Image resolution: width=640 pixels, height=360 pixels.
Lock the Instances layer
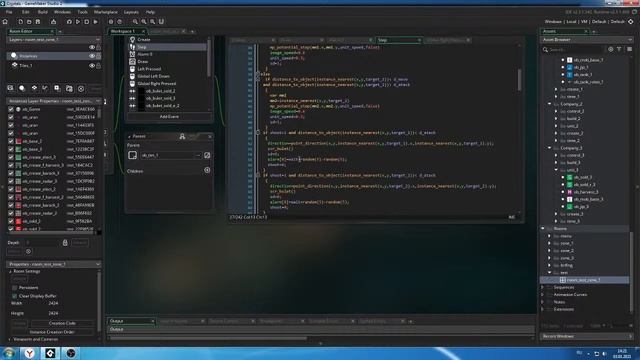click(x=98, y=56)
